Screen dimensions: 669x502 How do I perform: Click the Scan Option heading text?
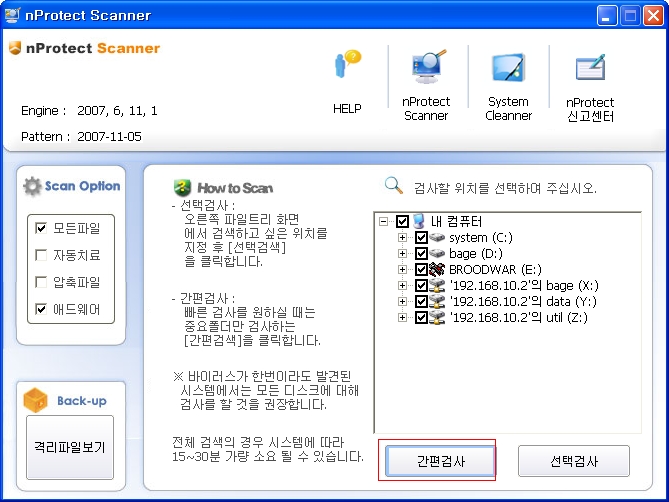pyautogui.click(x=82, y=186)
